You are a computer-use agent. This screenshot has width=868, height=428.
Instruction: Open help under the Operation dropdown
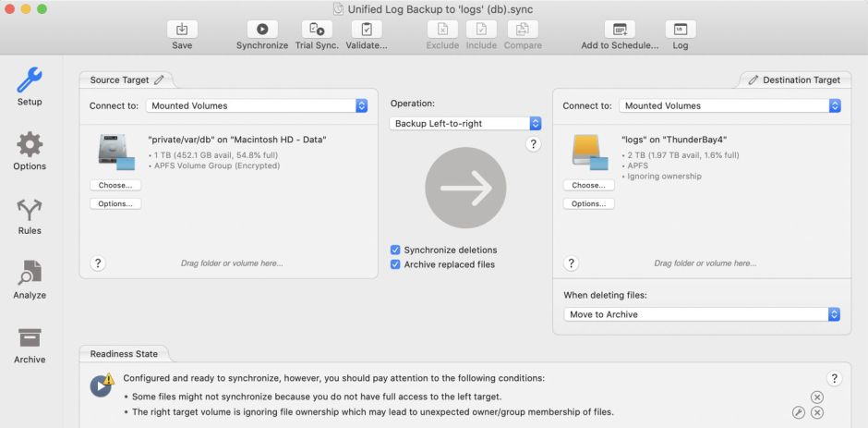(533, 144)
